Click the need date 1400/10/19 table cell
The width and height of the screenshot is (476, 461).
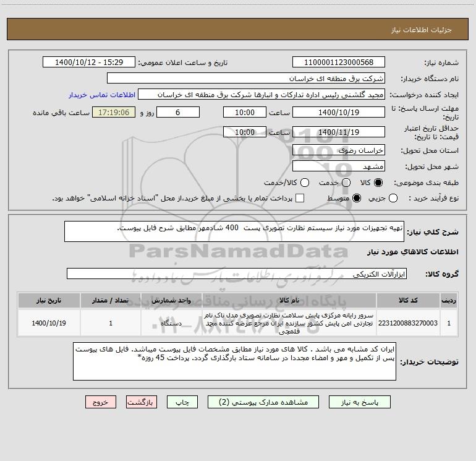pyautogui.click(x=49, y=323)
